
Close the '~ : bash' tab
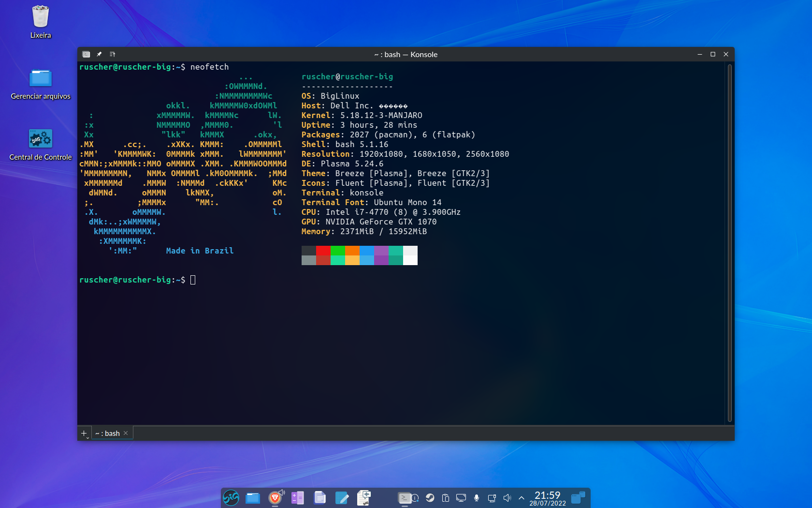[x=126, y=433]
